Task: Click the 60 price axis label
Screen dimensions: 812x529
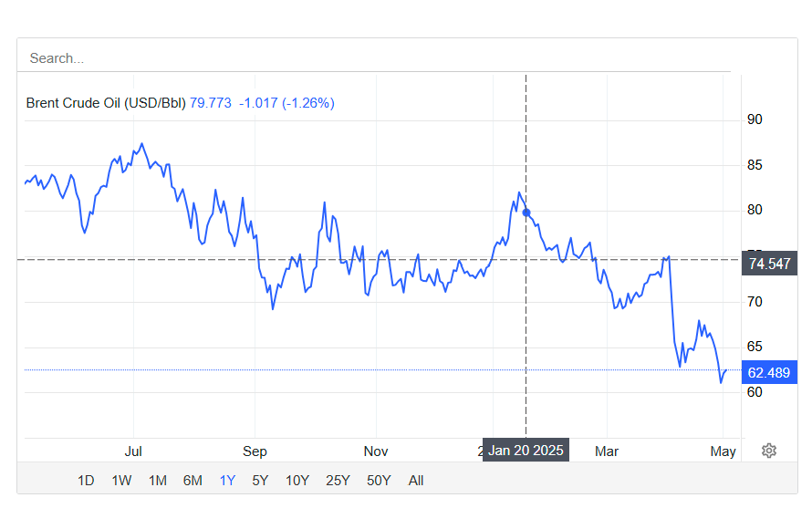Action: pos(755,392)
